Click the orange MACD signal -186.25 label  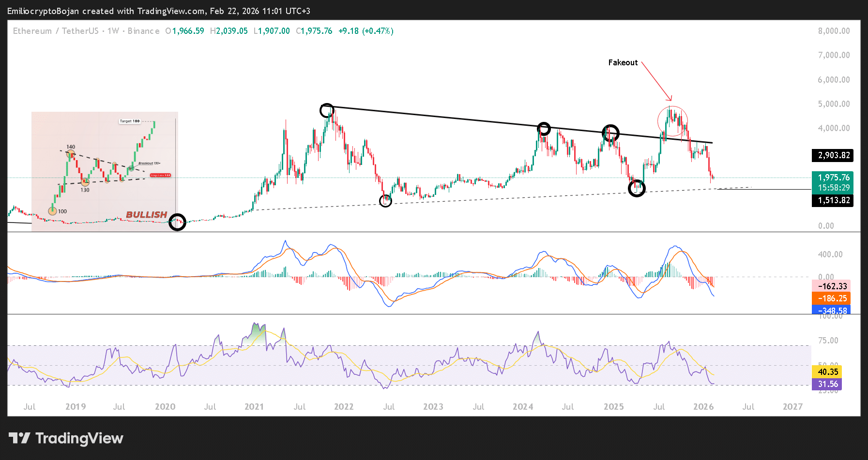831,298
